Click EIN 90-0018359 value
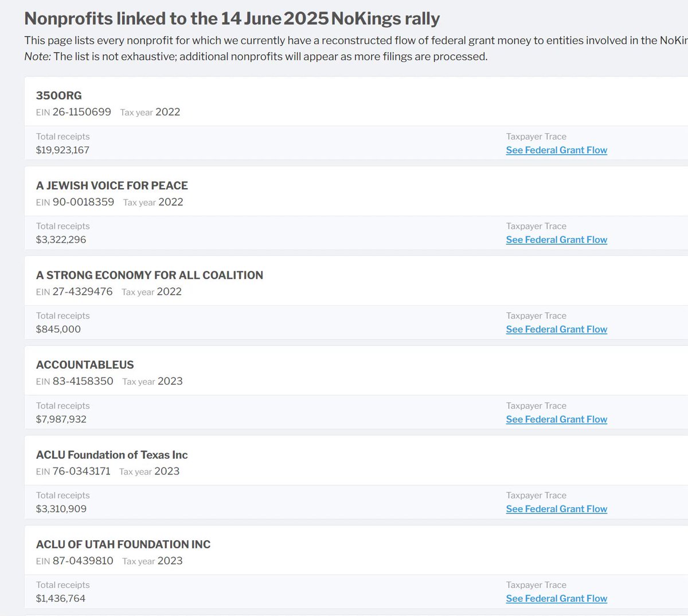The width and height of the screenshot is (688, 616). click(83, 202)
